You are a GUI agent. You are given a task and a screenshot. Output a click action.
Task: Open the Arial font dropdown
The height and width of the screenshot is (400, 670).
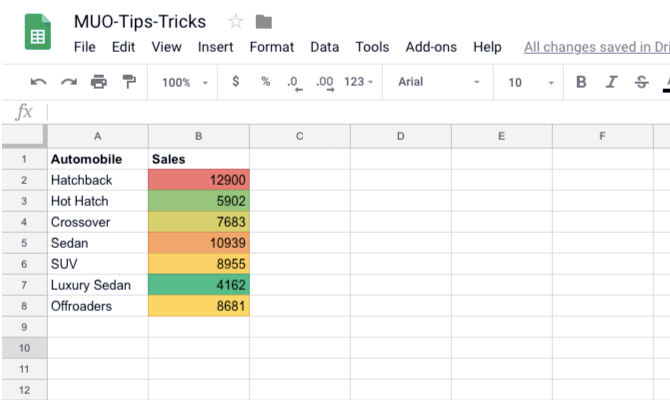(439, 82)
